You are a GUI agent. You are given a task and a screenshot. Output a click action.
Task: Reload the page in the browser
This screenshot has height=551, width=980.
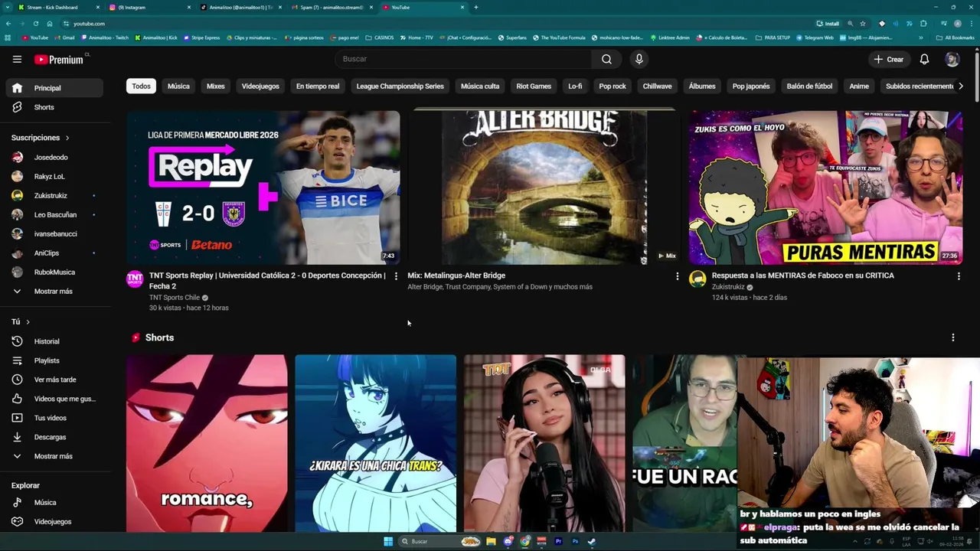click(35, 24)
